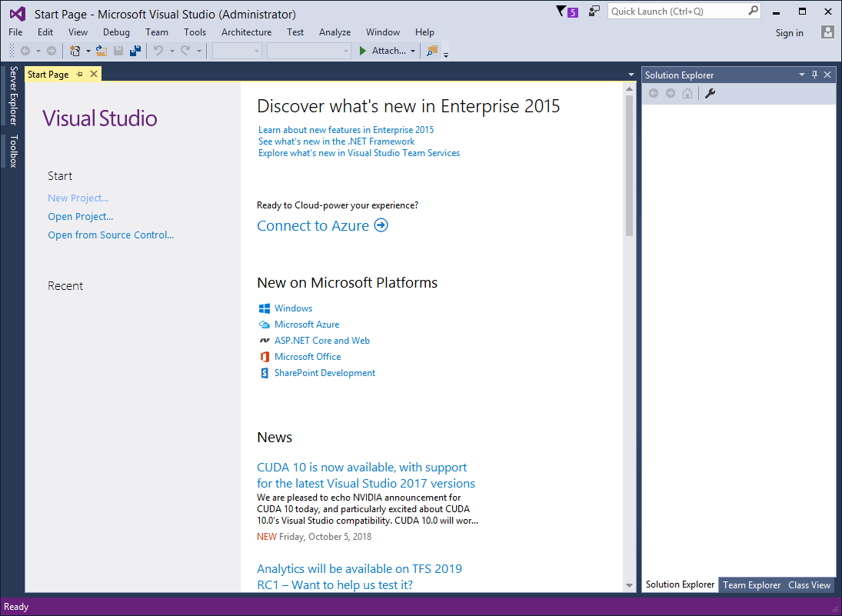Open the Attach button dropdown arrow
The image size is (842, 616).
(412, 51)
